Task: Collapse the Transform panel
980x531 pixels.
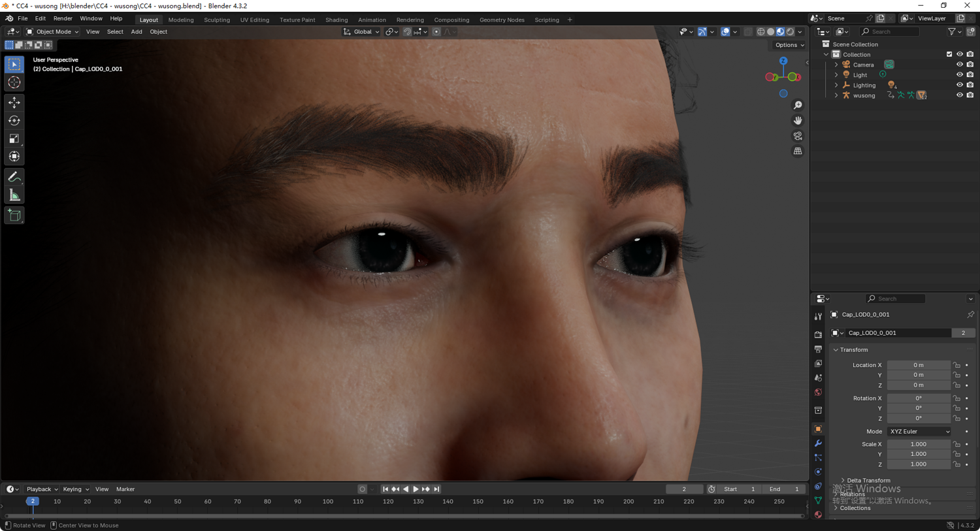Action: [x=836, y=350]
